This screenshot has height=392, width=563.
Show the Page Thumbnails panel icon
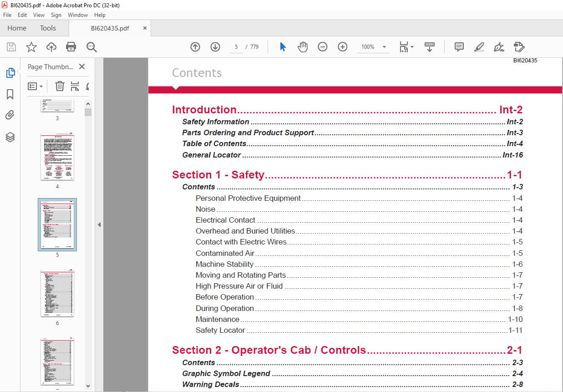[10, 73]
